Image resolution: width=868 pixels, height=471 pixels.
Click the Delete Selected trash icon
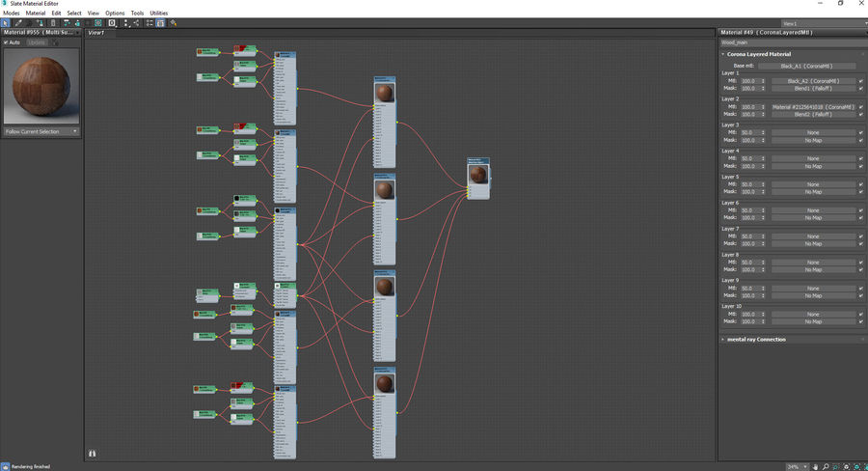click(53, 23)
